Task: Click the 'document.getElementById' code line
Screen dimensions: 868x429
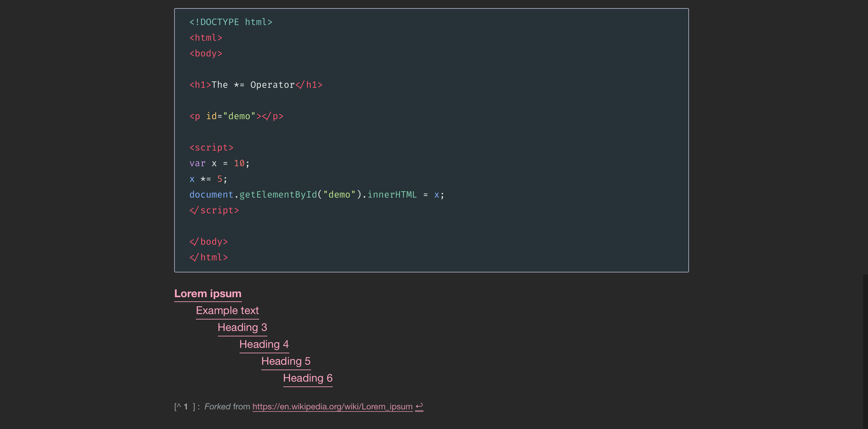Action: (x=317, y=195)
